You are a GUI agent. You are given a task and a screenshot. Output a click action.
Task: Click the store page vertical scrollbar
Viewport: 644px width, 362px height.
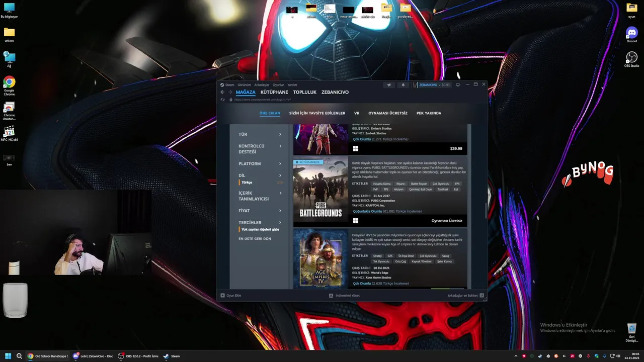click(x=486, y=210)
